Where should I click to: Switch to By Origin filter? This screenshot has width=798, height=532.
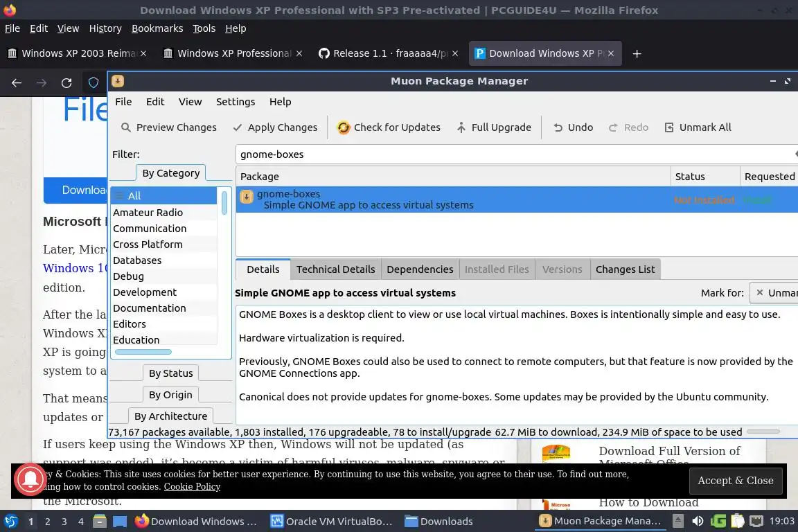pyautogui.click(x=171, y=395)
